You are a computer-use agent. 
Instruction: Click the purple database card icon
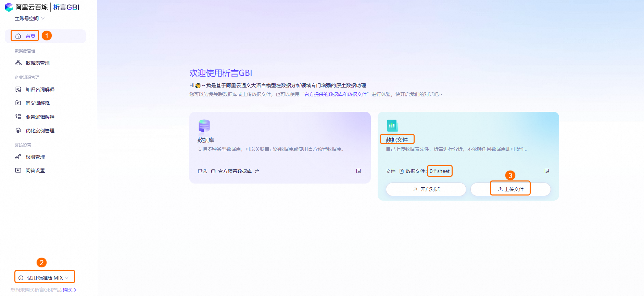[x=204, y=125]
